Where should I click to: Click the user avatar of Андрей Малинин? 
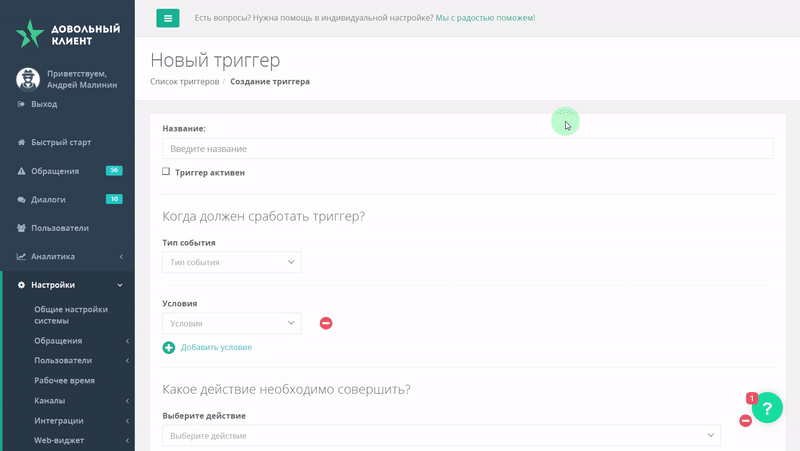click(x=28, y=79)
